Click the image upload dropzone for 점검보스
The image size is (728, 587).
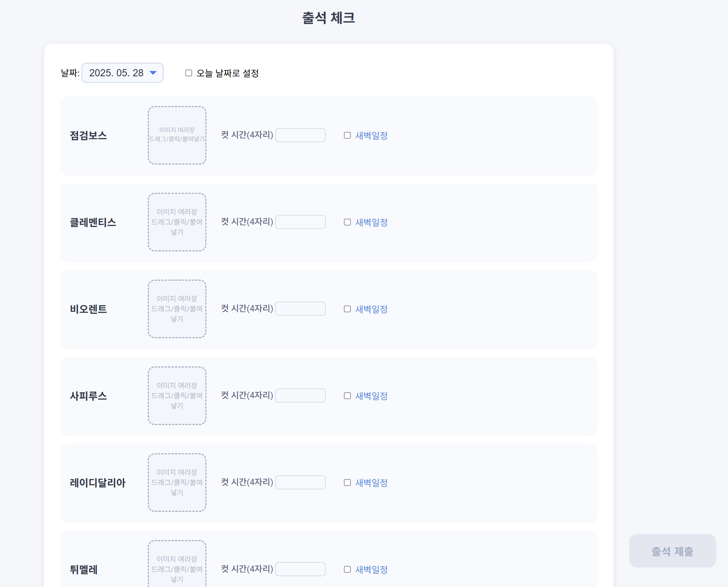177,135
